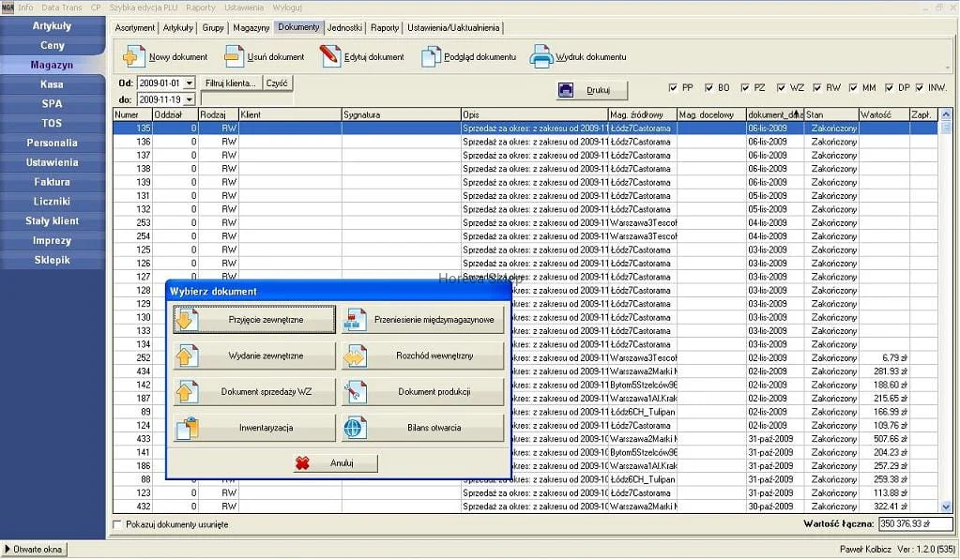The height and width of the screenshot is (560, 960).
Task: Click the Usuń dokument icon
Action: pyautogui.click(x=234, y=57)
